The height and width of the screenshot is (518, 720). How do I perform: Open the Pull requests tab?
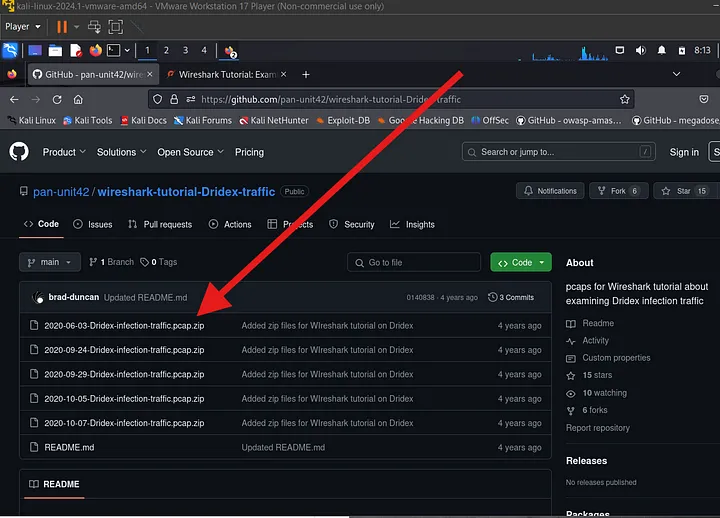pos(160,224)
